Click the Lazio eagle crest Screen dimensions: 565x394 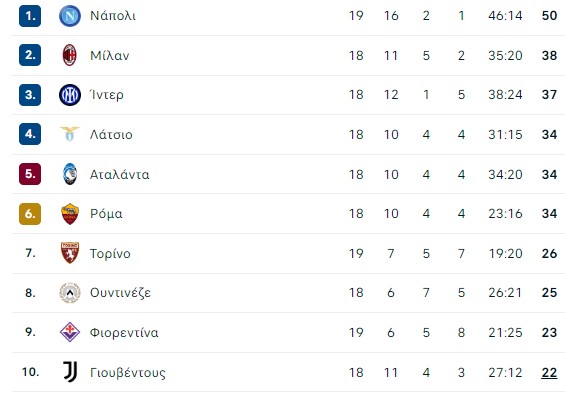(x=70, y=134)
